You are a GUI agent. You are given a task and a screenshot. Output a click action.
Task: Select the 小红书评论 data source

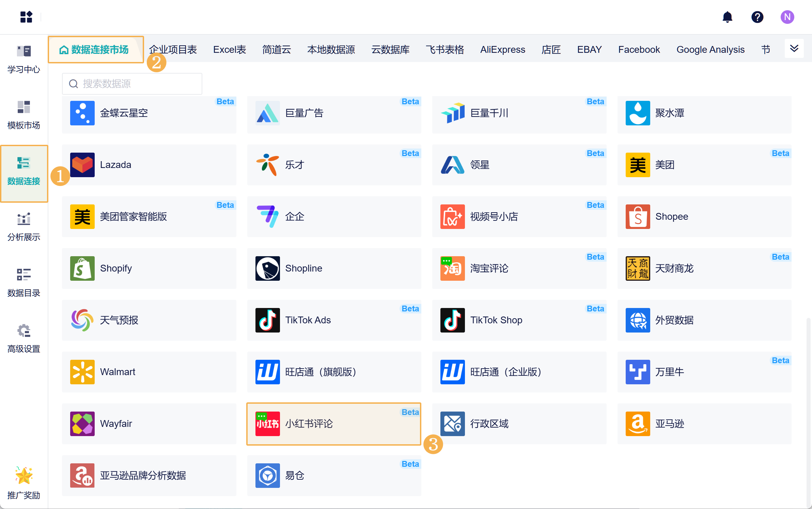(334, 424)
